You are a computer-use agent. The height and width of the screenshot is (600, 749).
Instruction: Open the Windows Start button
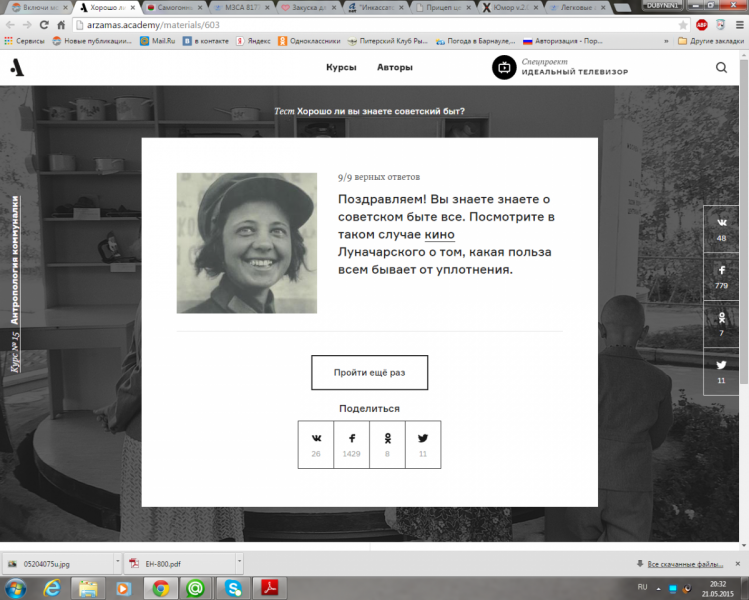click(15, 588)
